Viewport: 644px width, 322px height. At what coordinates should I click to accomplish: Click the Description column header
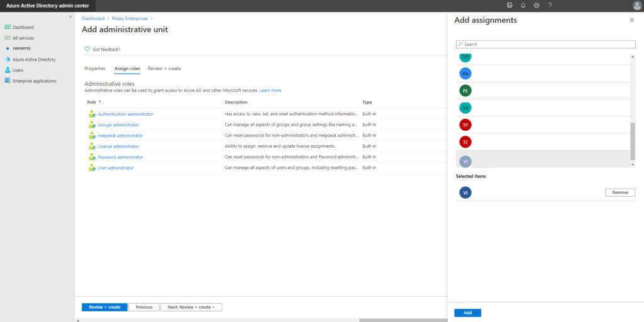pyautogui.click(x=236, y=102)
